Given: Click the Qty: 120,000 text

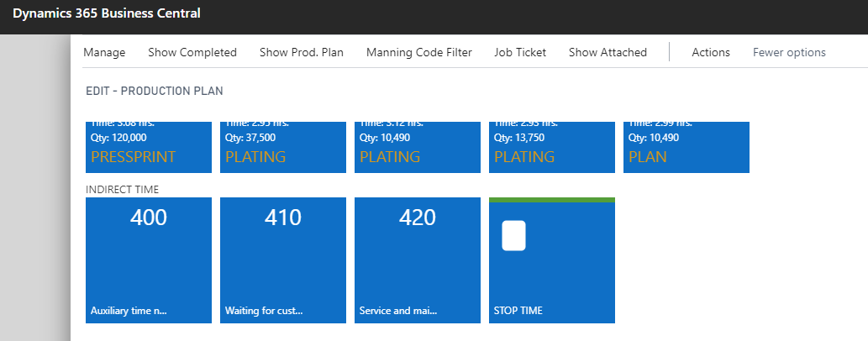Looking at the screenshot, I should coord(118,138).
